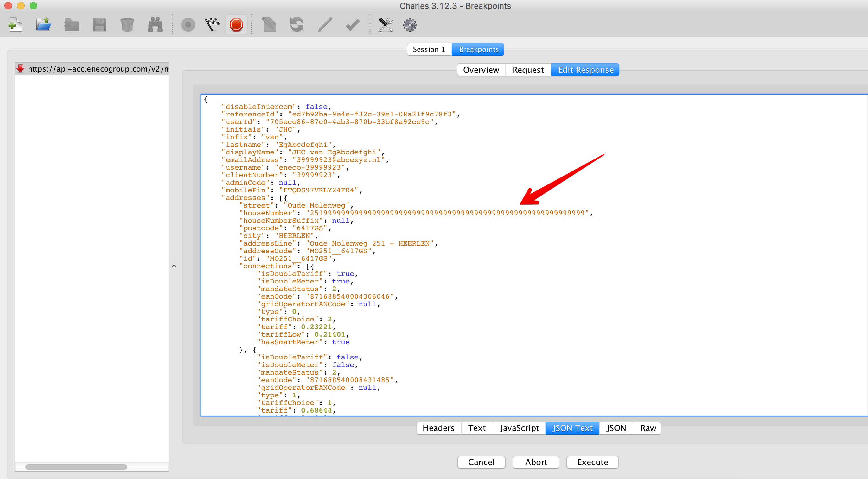Repeat the request using the refresh icon
The width and height of the screenshot is (868, 479).
coord(297,24)
